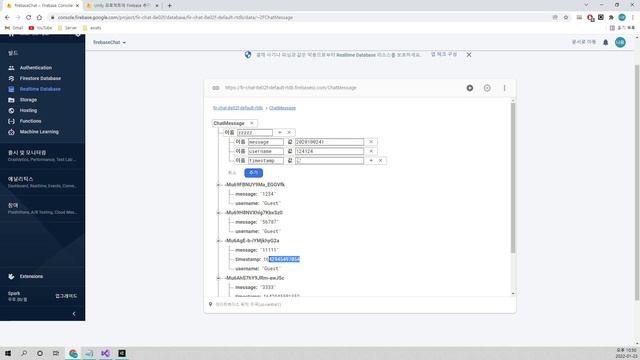
Task: Click the root database breadcrumb link
Action: coord(238,108)
